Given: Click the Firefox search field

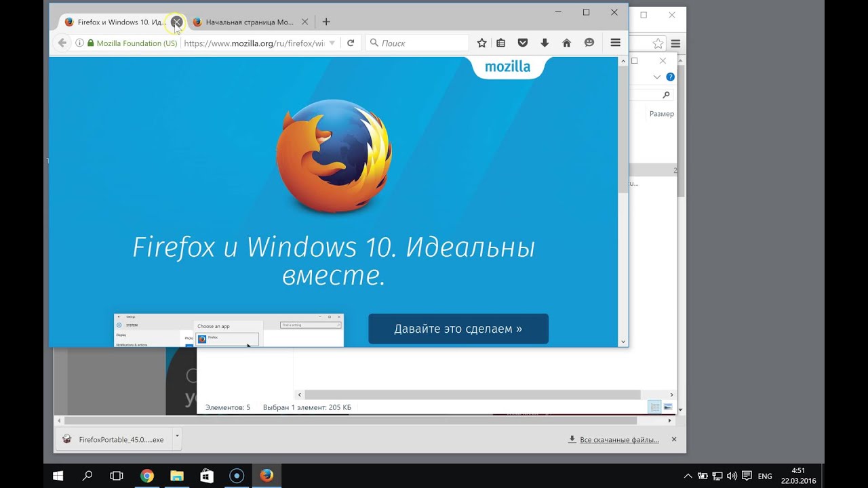Looking at the screenshot, I should click(417, 43).
